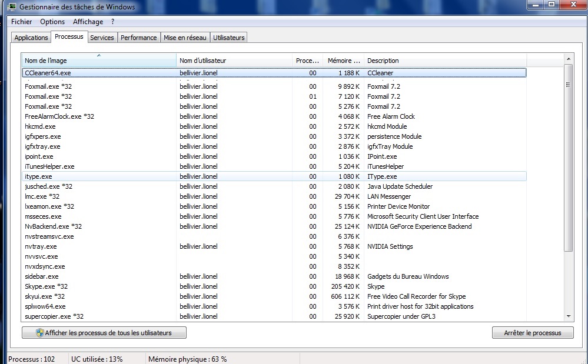Select the lxeamon.exe *32 process
This screenshot has height=364, width=588.
pyautogui.click(x=274, y=206)
